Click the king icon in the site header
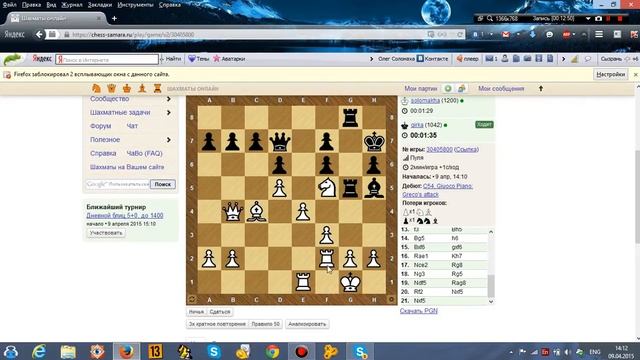 click(x=127, y=88)
